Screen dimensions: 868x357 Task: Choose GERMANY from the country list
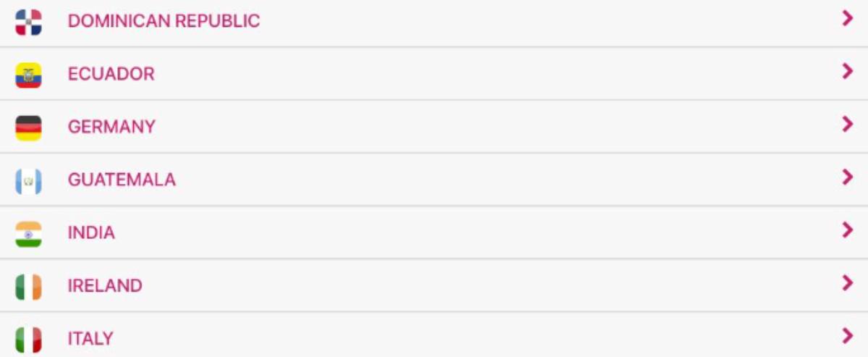tap(111, 127)
